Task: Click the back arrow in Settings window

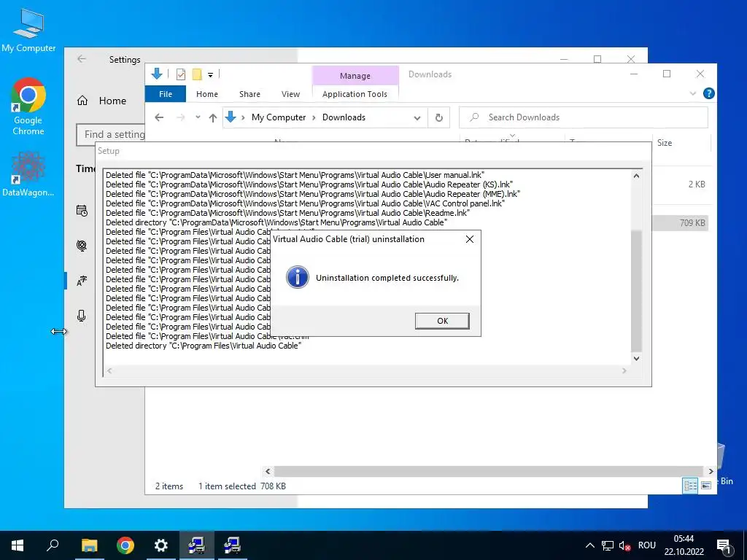Action: click(82, 58)
